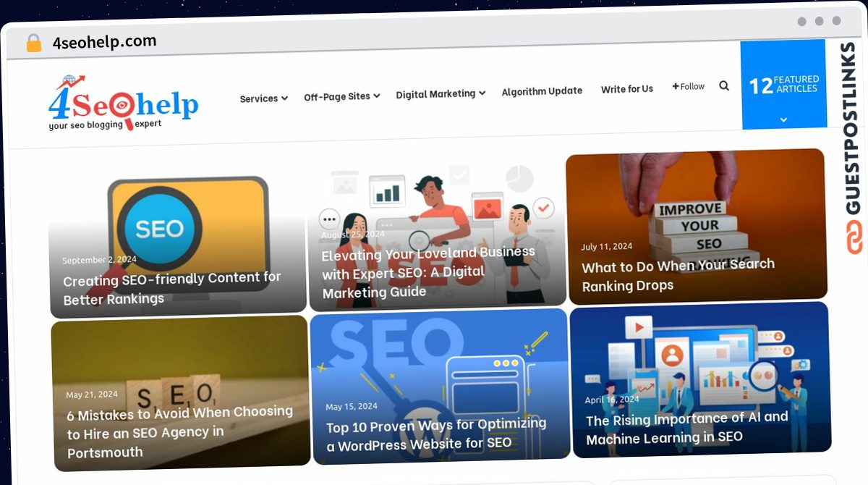The image size is (868, 485).
Task: Read Elevating Your Loveland Business with Expert SEO
Action: tap(428, 273)
